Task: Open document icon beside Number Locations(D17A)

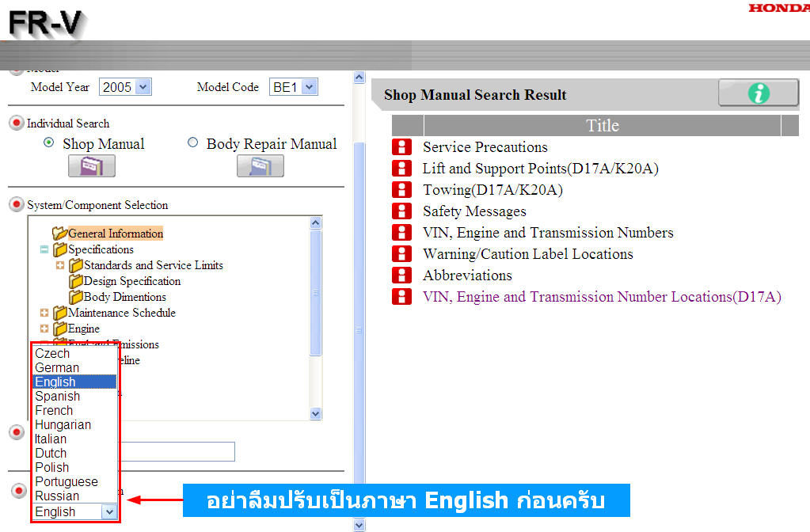Action: pos(401,297)
